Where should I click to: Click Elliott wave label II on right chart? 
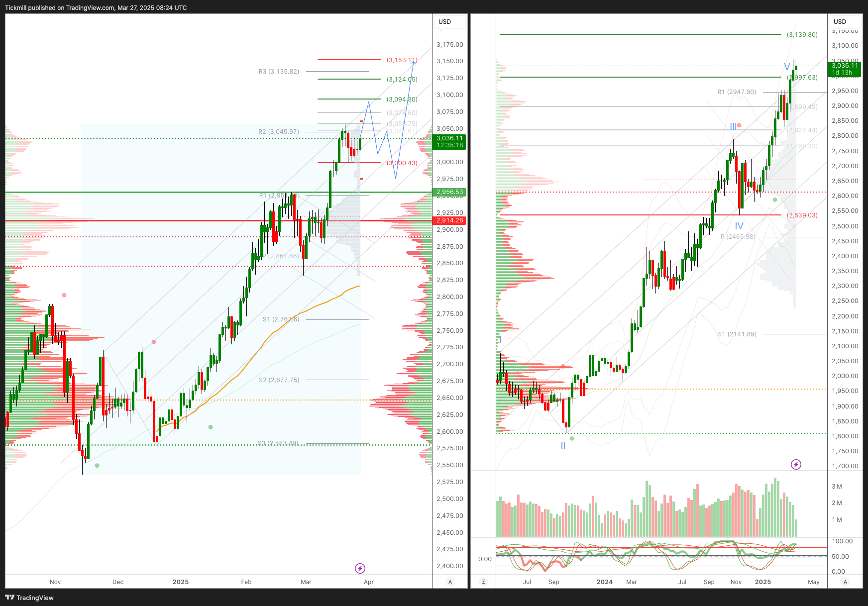(x=563, y=446)
